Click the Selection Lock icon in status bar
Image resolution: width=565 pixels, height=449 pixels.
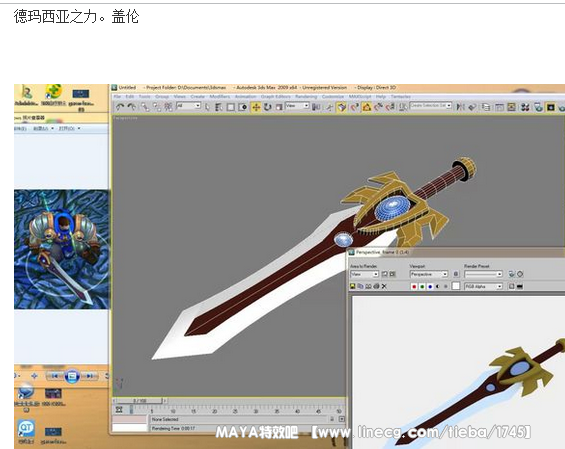(332, 419)
